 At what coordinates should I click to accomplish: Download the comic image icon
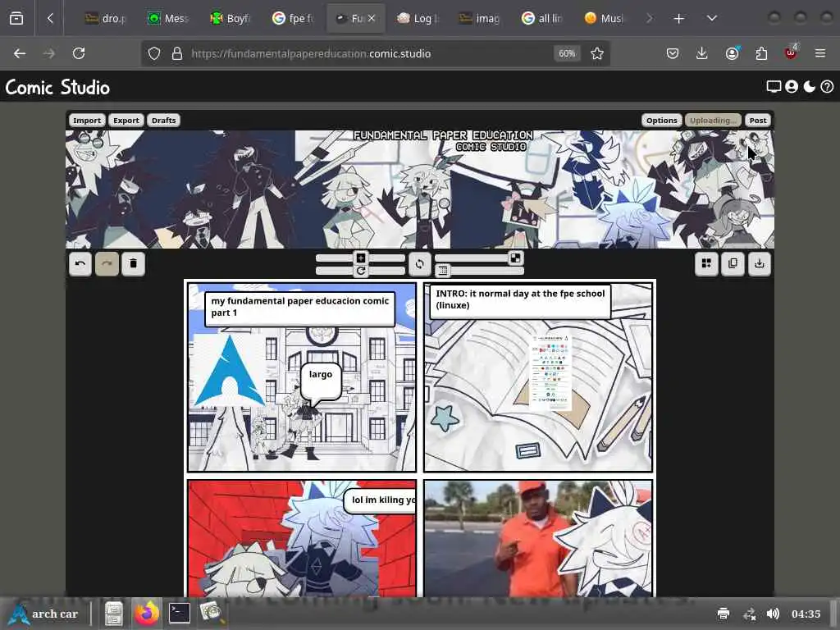pos(759,263)
